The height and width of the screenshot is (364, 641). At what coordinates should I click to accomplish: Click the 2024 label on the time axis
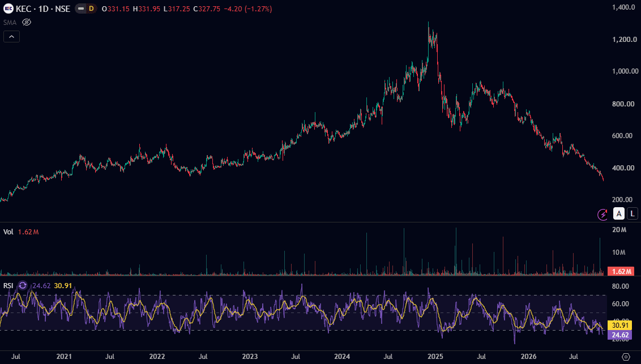coord(342,357)
